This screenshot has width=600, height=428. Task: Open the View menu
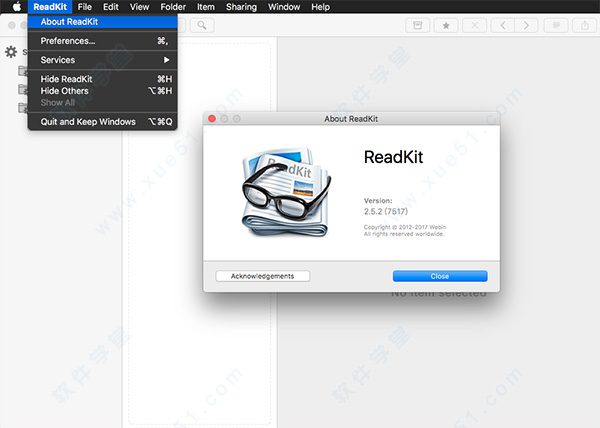(139, 7)
